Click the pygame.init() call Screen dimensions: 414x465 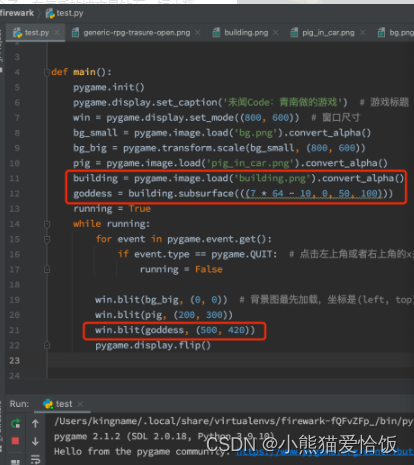click(109, 87)
